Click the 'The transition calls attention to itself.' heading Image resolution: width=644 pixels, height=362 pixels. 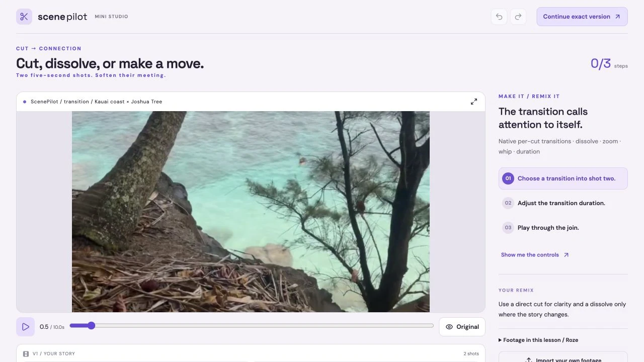543,118
